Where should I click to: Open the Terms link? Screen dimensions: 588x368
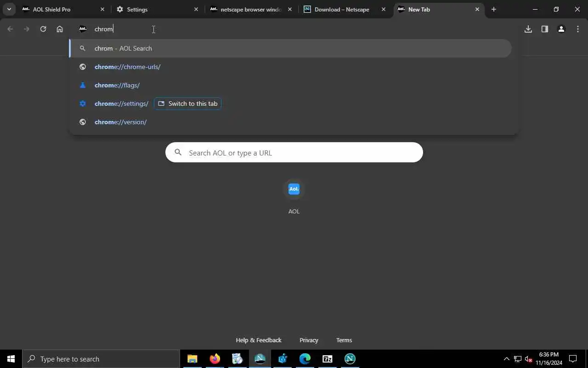coord(344,340)
